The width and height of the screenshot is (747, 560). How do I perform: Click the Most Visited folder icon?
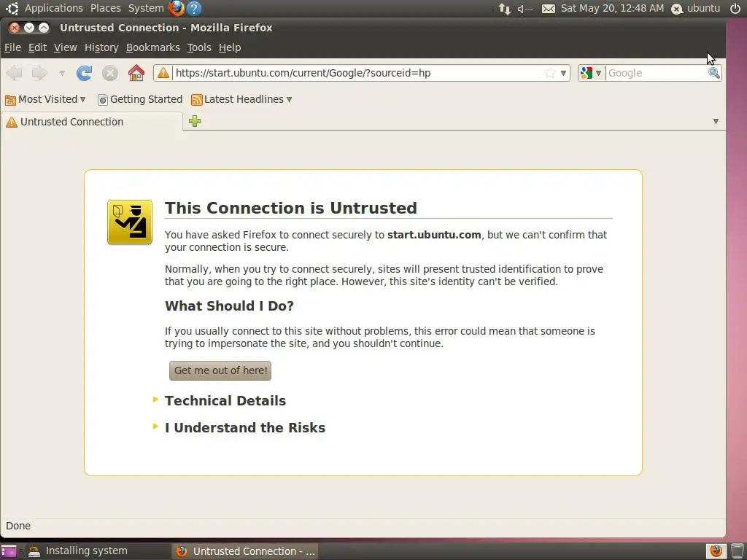coord(10,99)
